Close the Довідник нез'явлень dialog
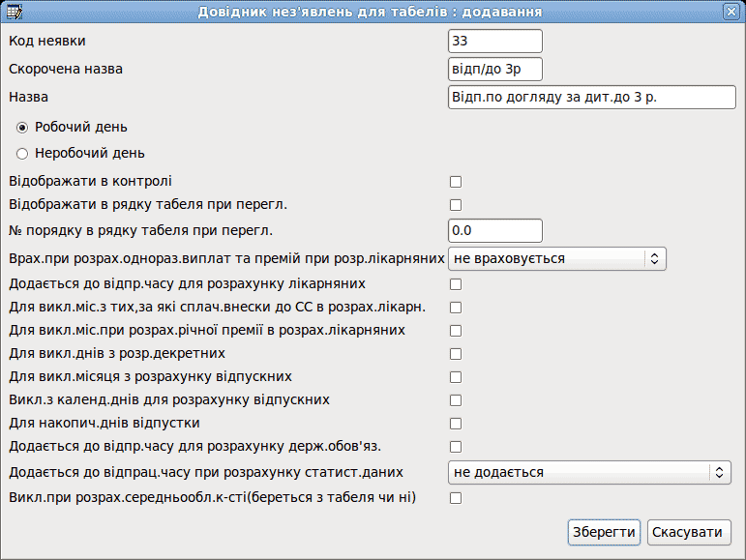 731,12
